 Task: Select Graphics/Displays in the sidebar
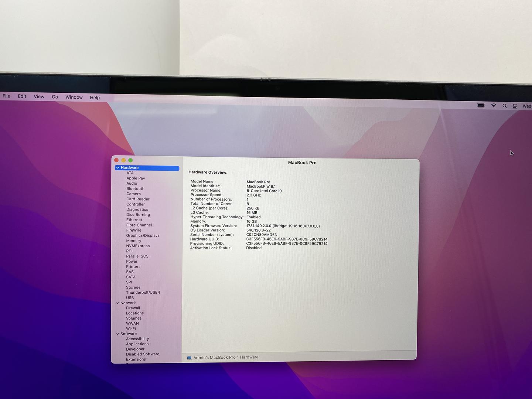tap(143, 235)
